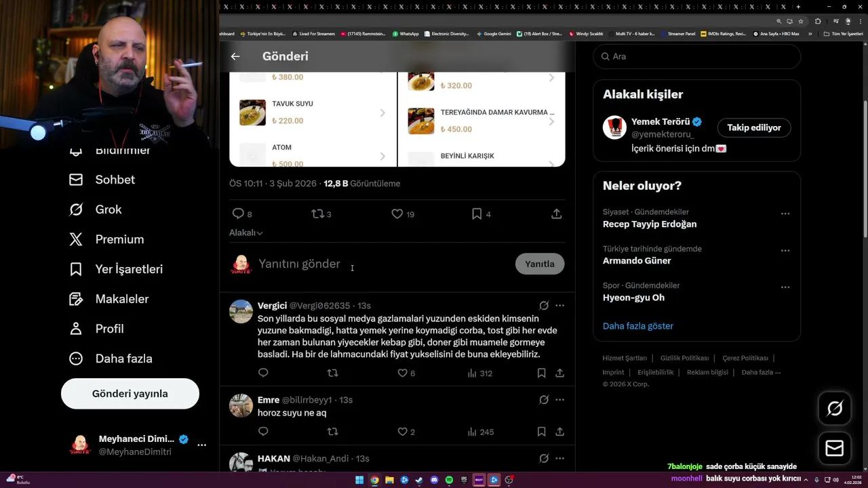Repost the main post with 3 reposts

click(321, 214)
